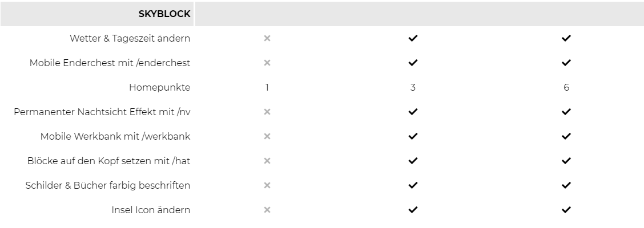Click the gray X for Blöcke auf den Kopf setzen

click(267, 161)
